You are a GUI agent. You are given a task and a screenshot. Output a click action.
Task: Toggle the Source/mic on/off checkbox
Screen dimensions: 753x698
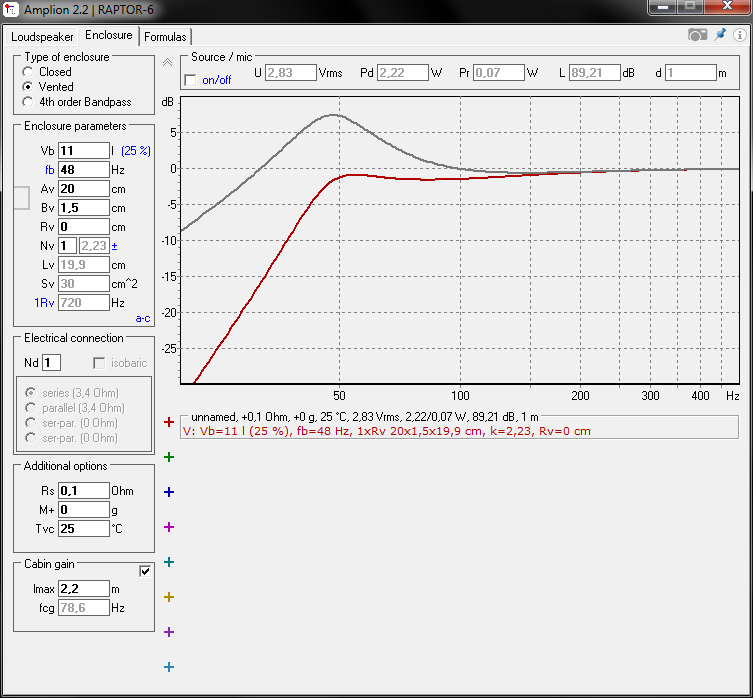pos(190,80)
